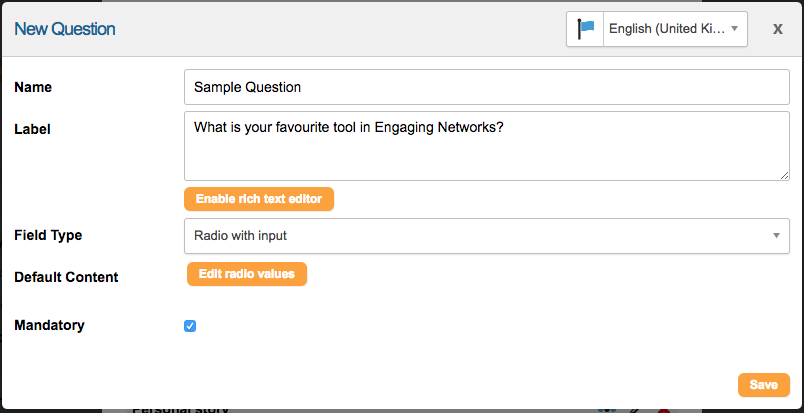Click the Label text area resize handle

(785, 175)
